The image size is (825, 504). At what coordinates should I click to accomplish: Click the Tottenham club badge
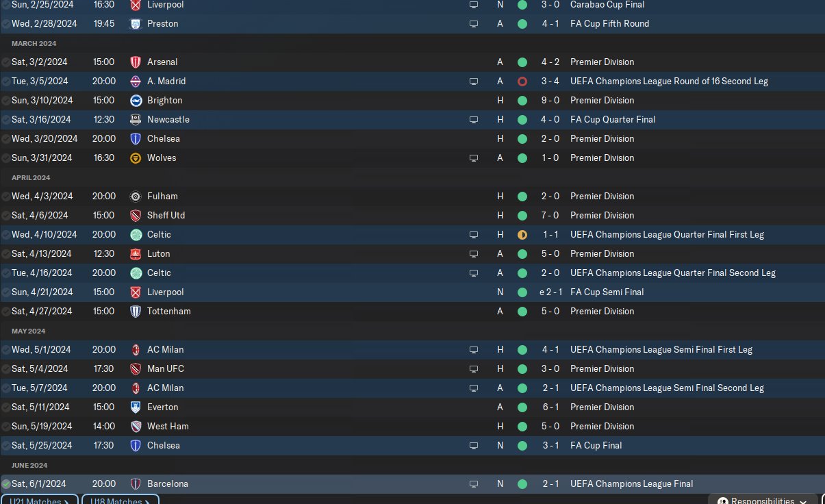coord(136,311)
